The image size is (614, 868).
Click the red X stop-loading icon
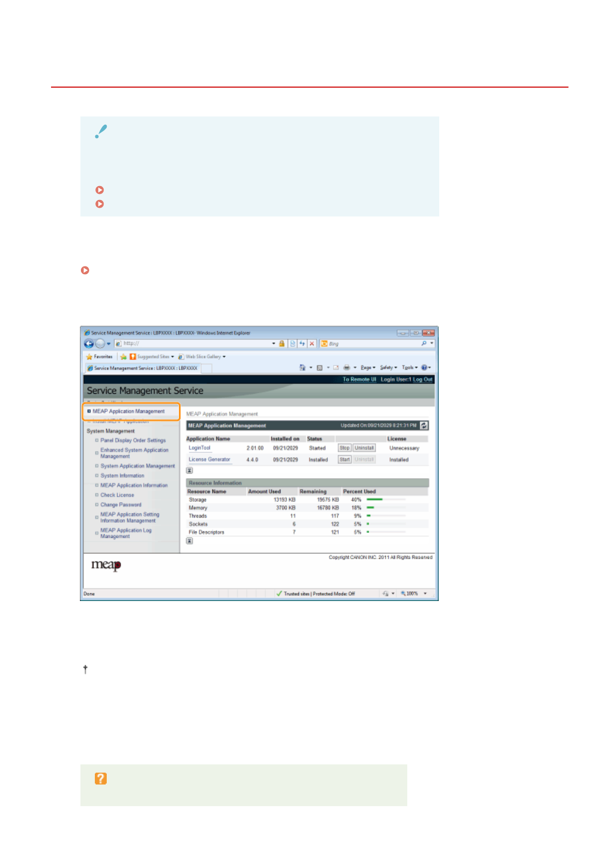coord(312,344)
